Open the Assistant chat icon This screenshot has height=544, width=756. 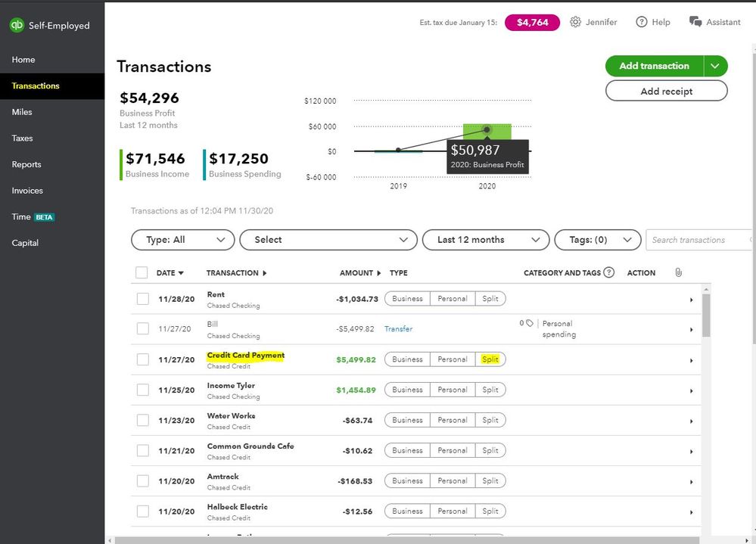click(695, 22)
